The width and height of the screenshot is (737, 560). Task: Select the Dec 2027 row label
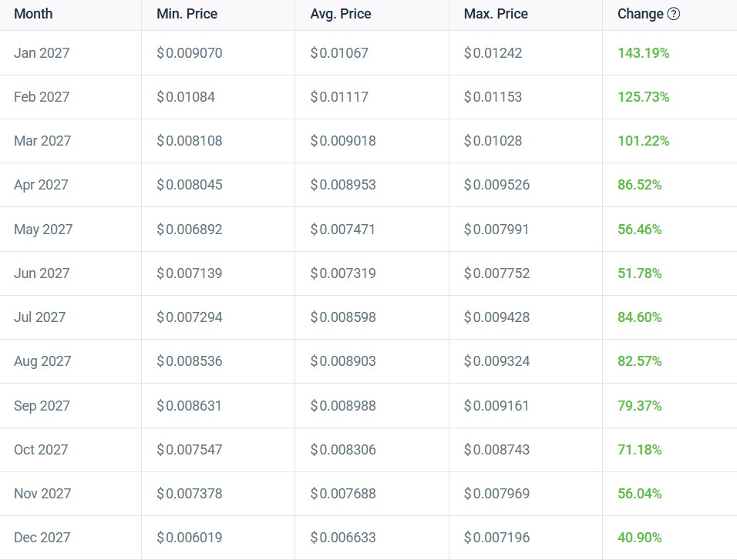[42, 538]
